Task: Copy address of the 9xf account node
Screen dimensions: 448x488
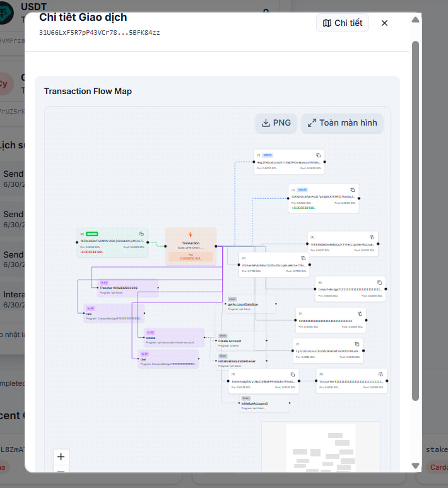Action: pos(372,237)
